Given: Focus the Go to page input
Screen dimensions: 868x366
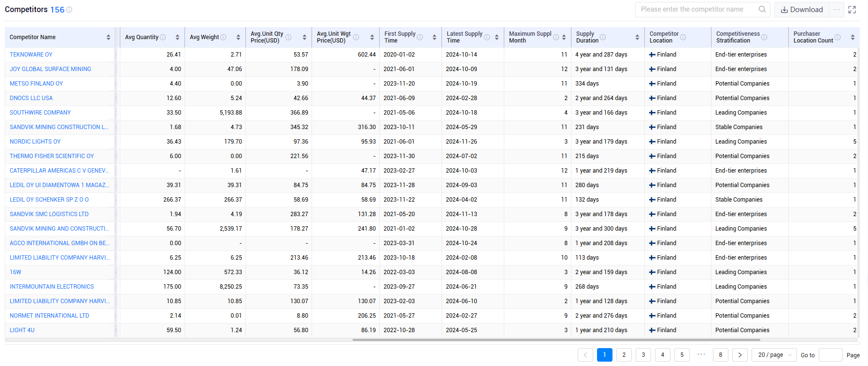Looking at the screenshot, I should pos(831,355).
